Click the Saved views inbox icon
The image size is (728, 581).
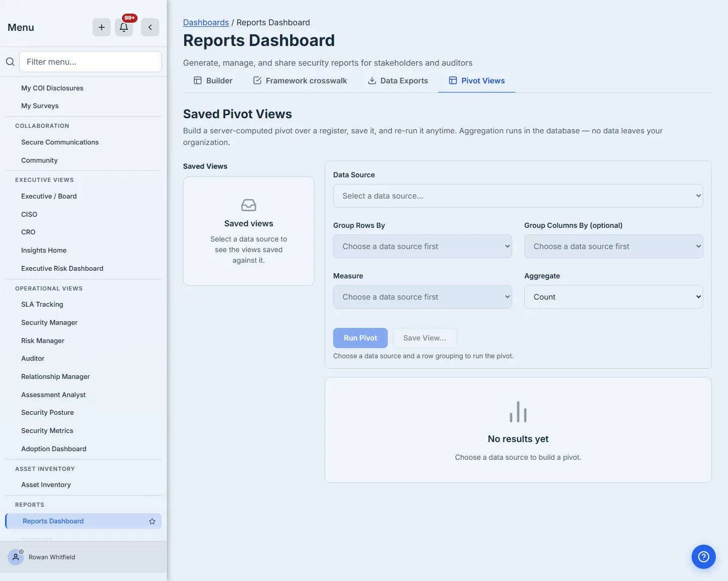click(x=249, y=205)
